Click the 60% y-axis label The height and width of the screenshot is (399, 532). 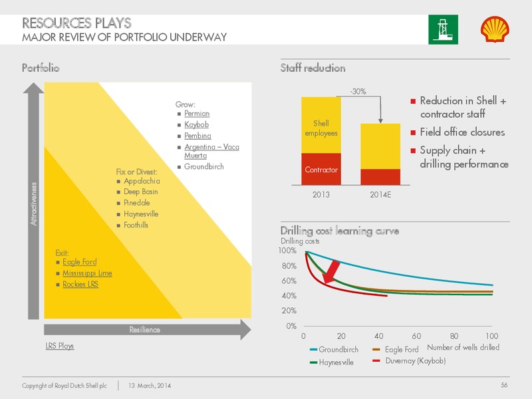coord(289,281)
